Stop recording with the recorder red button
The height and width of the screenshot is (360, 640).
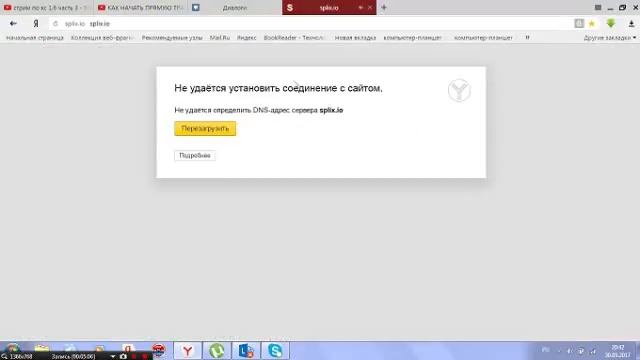tap(144, 356)
